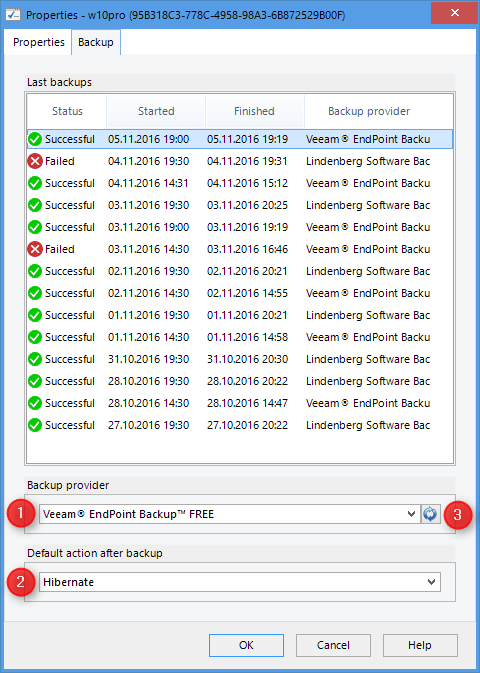Click the green success icon for 01.11.2016 14:30
480x673 pixels.
(35, 337)
